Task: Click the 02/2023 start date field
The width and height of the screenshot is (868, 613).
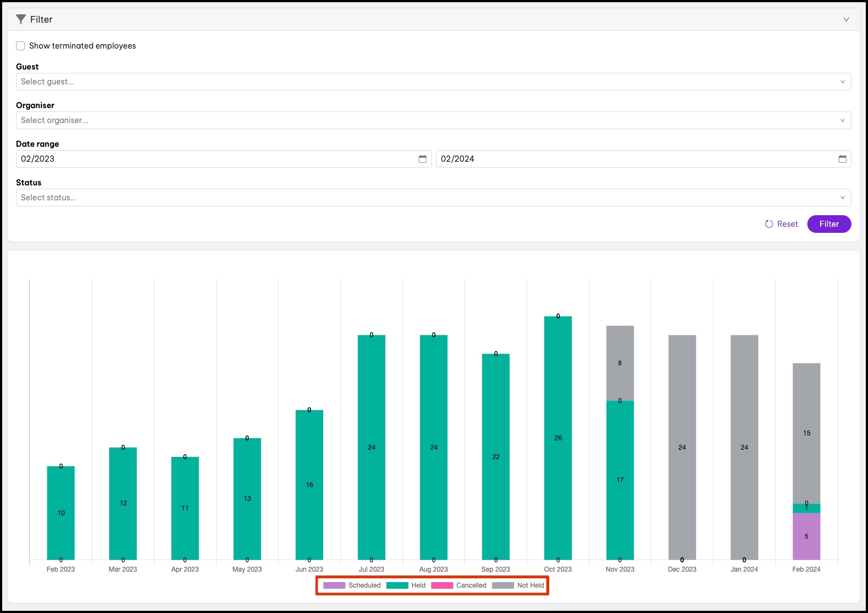Action: pos(215,159)
